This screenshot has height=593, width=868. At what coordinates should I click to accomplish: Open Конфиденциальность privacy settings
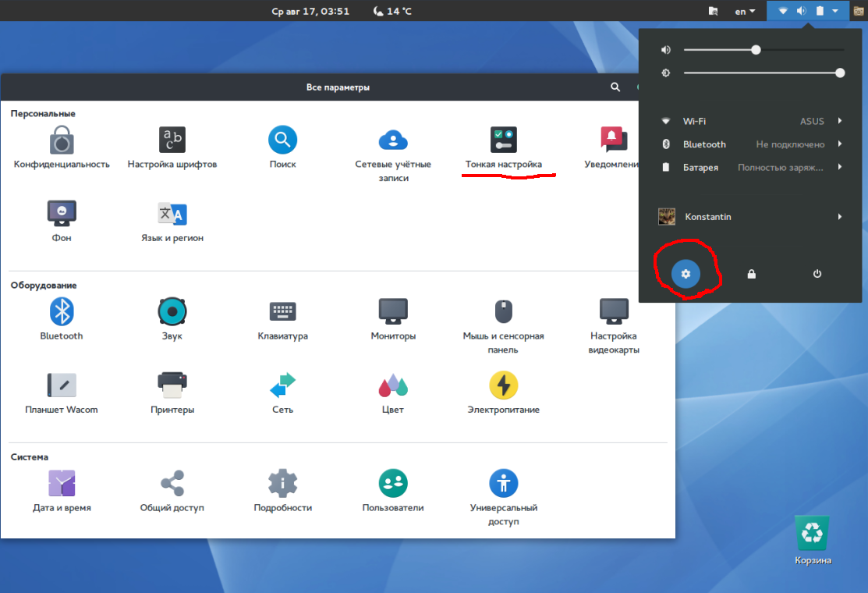[x=62, y=148]
